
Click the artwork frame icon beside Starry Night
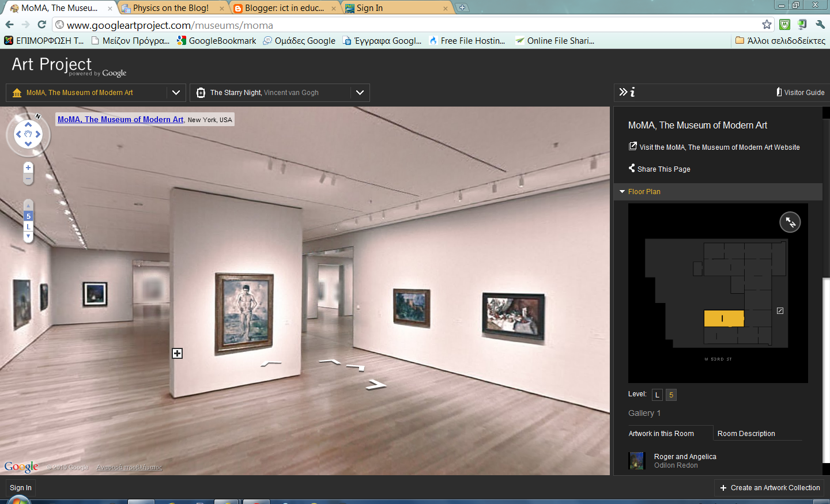[x=201, y=93]
